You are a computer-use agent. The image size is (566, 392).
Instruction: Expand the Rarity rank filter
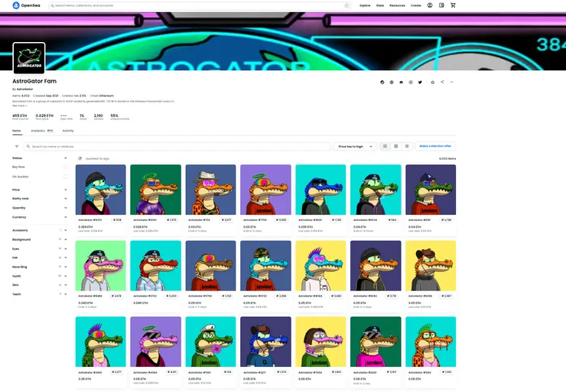pos(38,199)
